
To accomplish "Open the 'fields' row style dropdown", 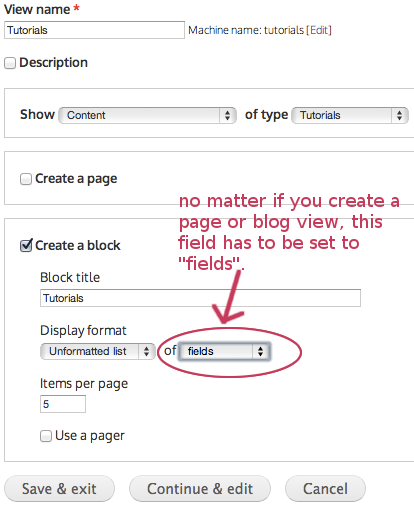I will point(225,351).
